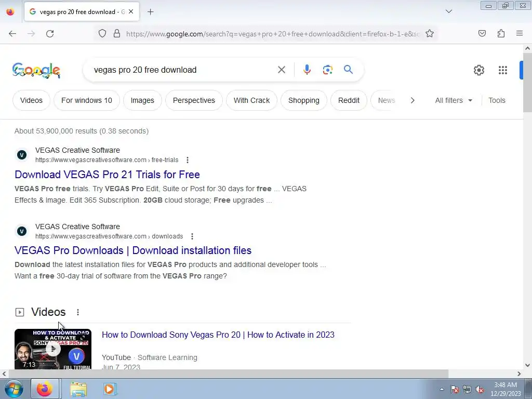Image resolution: width=532 pixels, height=399 pixels.
Task: Open the Firefox hamburger application menu
Action: 520,34
